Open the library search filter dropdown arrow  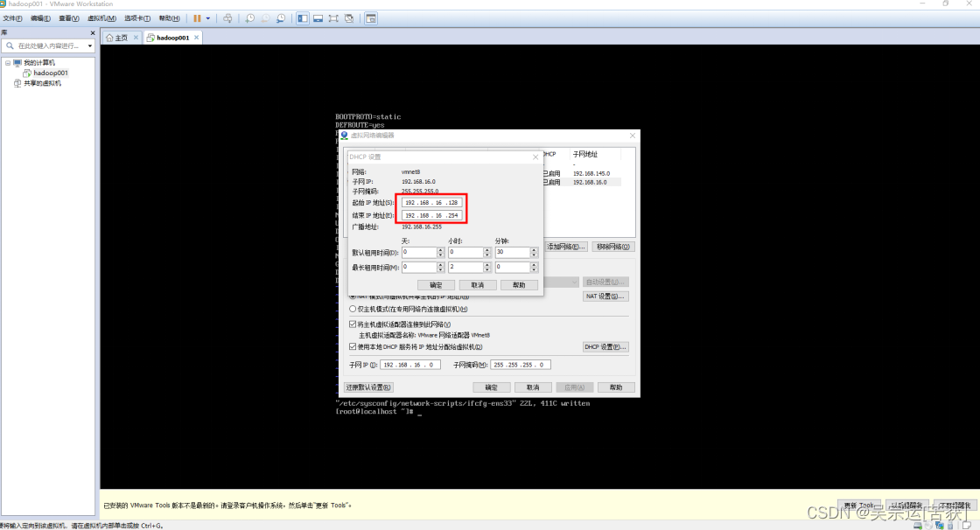(90, 45)
